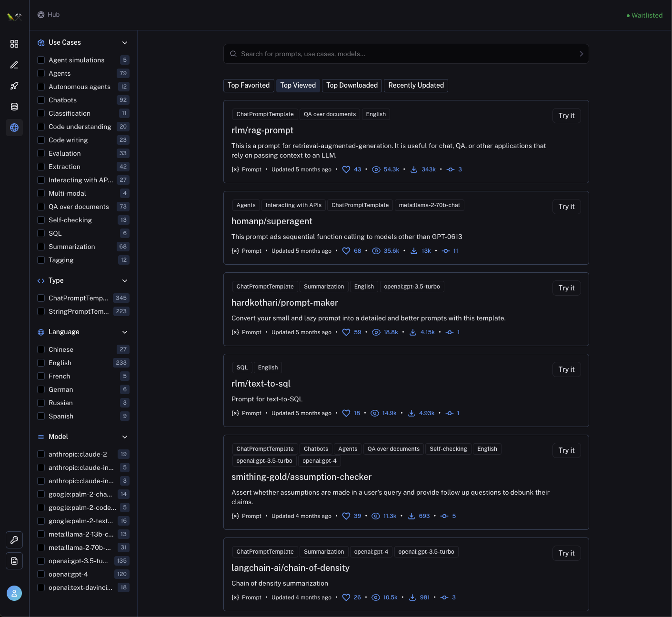The width and height of the screenshot is (672, 617).
Task: Open the document docs icon in sidebar
Action: [x=14, y=561]
